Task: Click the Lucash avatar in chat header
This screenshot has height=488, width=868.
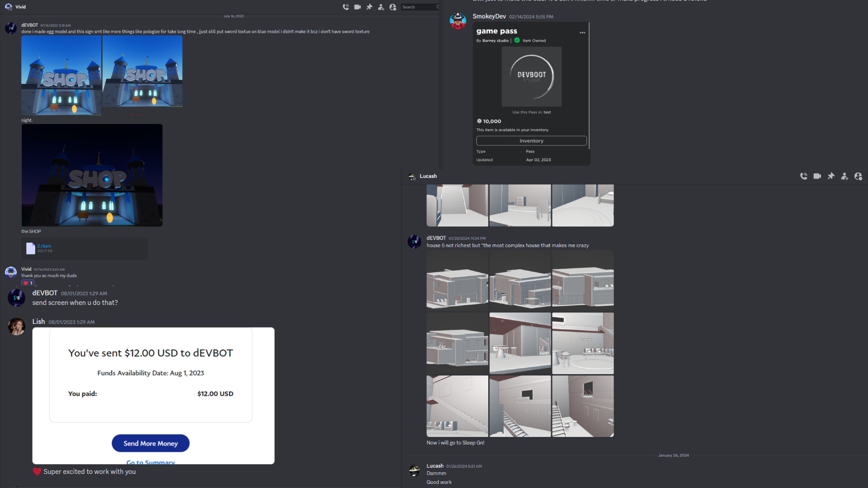Action: [x=412, y=176]
